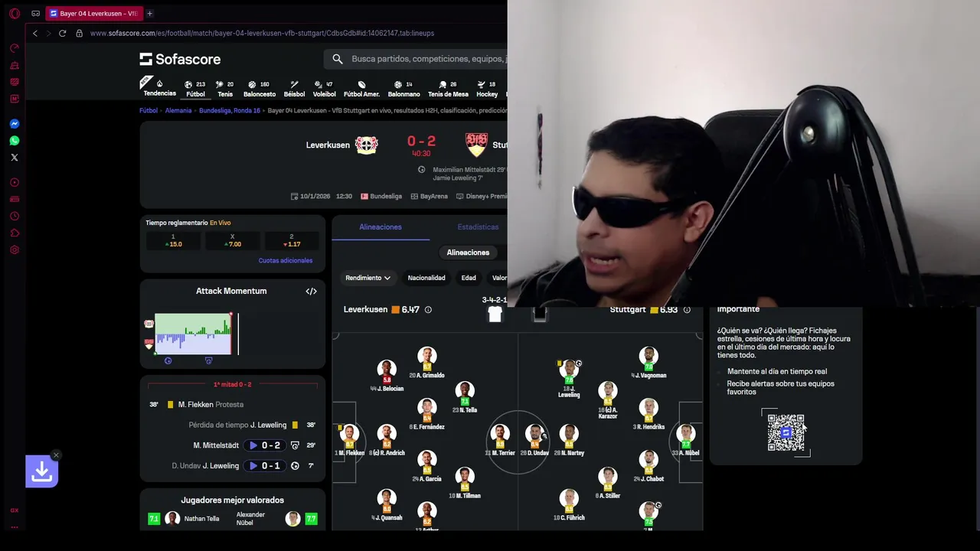The height and width of the screenshot is (551, 980).
Task: Select the Tendencias sport menu item
Action: click(x=159, y=88)
